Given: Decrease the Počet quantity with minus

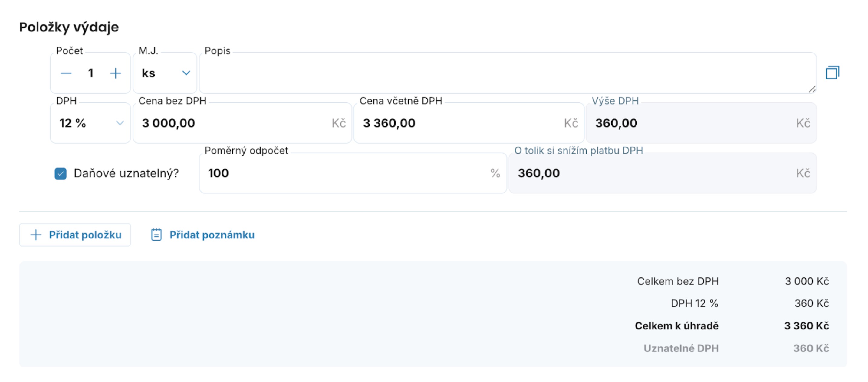Looking at the screenshot, I should click(66, 73).
